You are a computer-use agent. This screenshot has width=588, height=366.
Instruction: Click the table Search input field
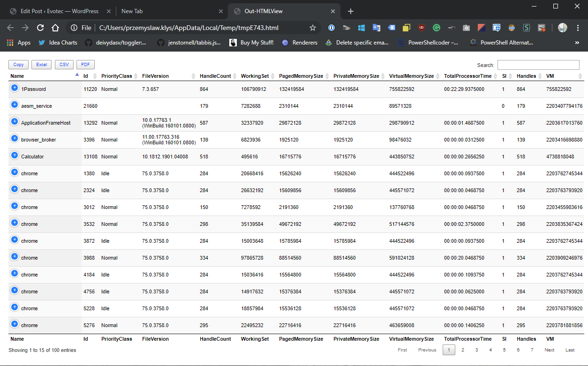point(538,65)
